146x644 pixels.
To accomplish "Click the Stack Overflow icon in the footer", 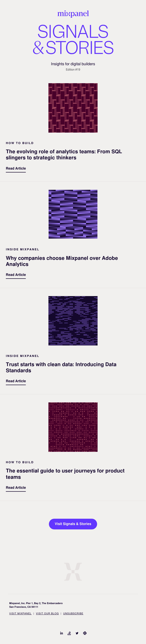I will pos(69,633).
